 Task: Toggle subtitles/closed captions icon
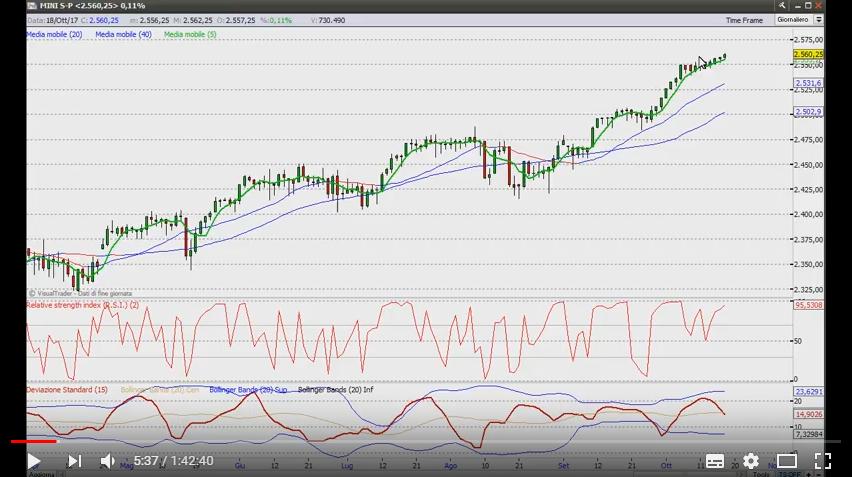coord(715,461)
